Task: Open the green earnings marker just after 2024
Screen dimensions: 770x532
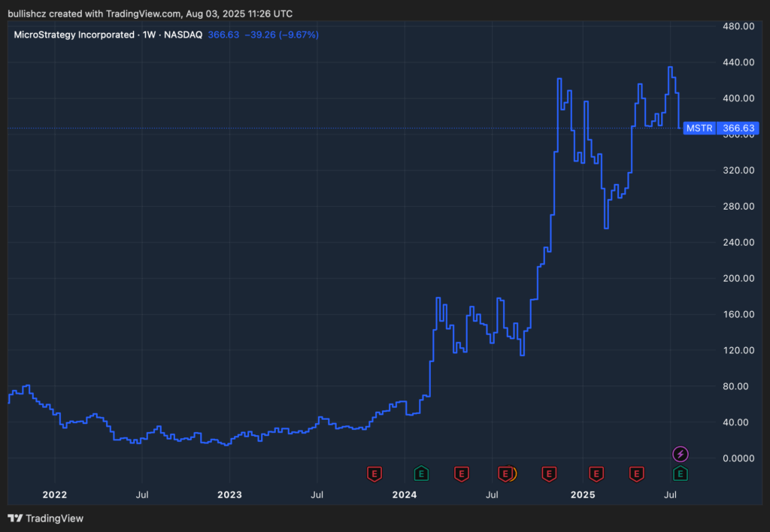Action: 421,473
